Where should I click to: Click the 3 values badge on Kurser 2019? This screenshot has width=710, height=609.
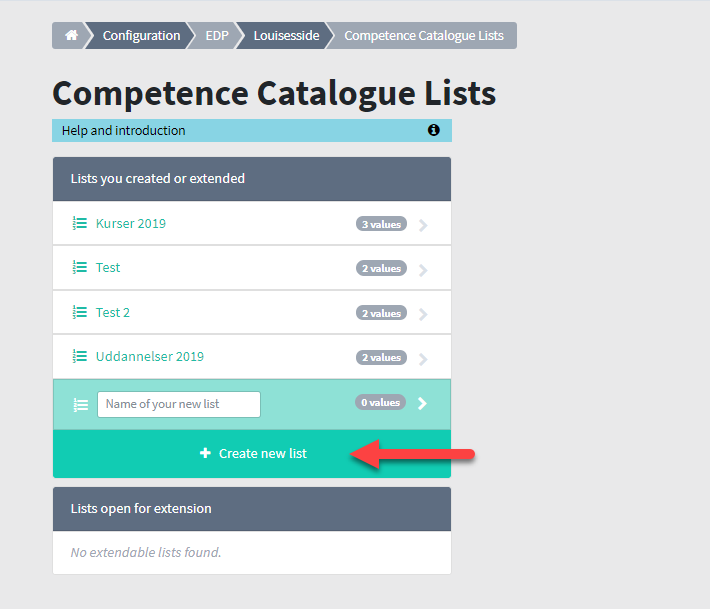(381, 224)
